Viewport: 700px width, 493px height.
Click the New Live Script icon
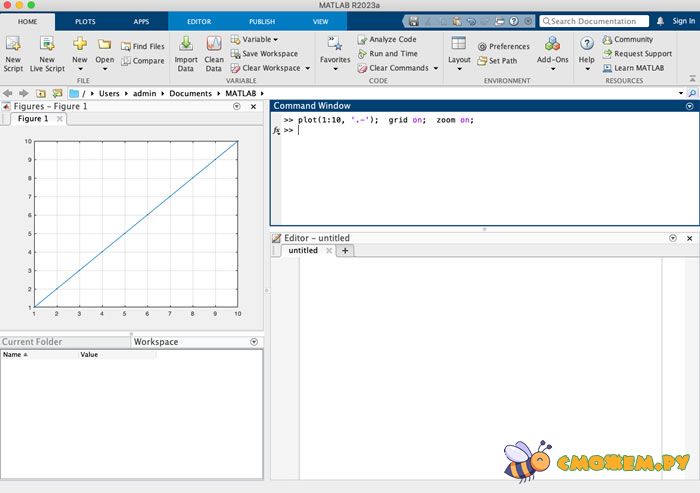tap(47, 44)
